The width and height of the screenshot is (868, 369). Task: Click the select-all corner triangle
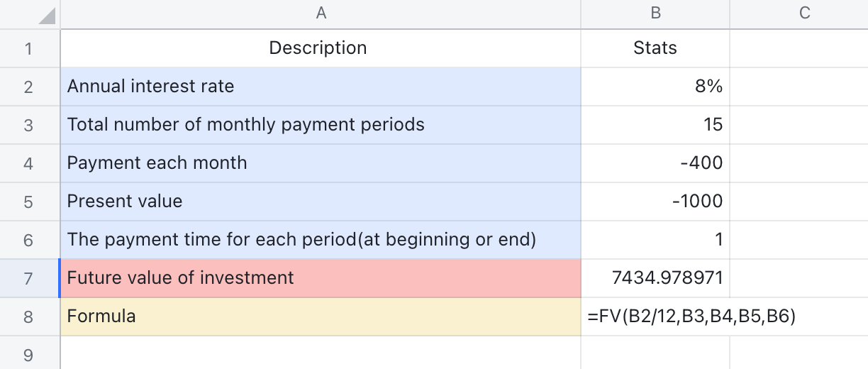(45, 15)
